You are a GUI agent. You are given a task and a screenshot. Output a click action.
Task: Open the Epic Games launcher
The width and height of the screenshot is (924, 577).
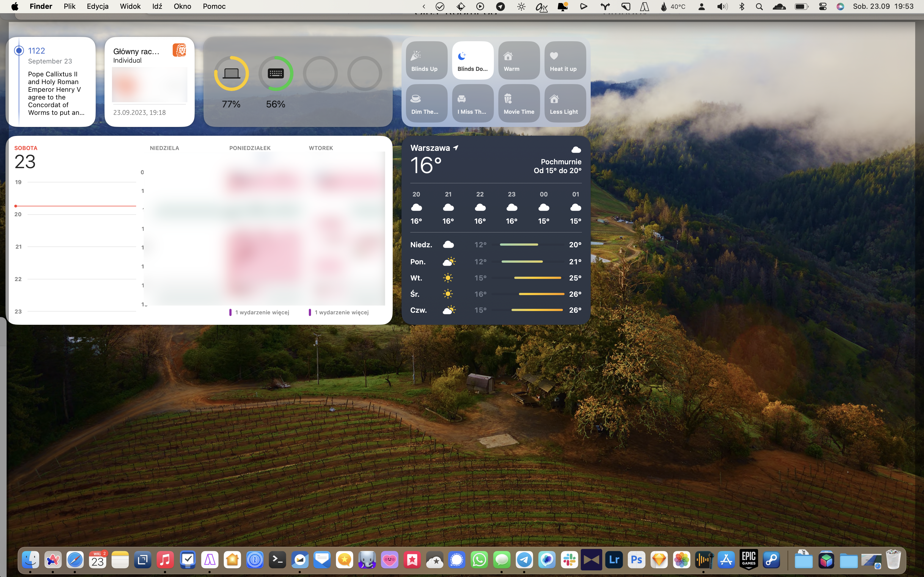[749, 560]
